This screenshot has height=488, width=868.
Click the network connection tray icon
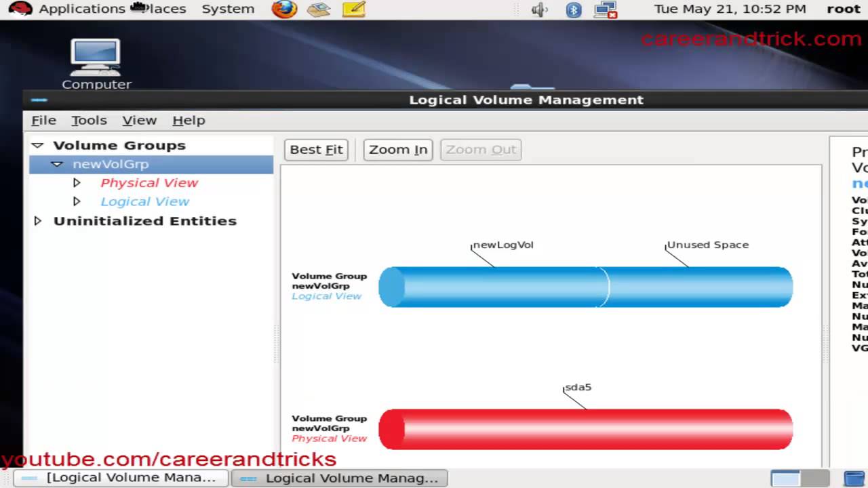coord(605,9)
